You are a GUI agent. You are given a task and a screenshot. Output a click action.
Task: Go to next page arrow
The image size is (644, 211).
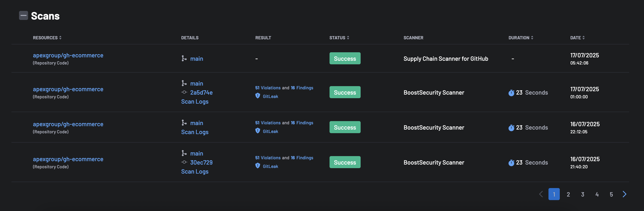tap(624, 194)
